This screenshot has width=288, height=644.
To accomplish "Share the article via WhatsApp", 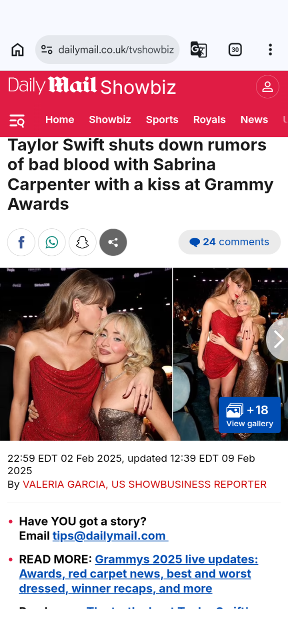I will tap(51, 242).
